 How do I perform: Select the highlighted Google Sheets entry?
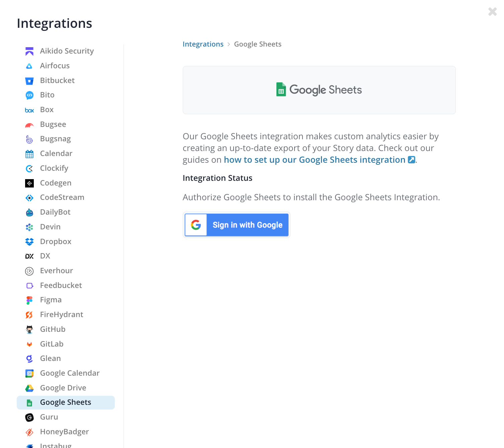pyautogui.click(x=66, y=402)
